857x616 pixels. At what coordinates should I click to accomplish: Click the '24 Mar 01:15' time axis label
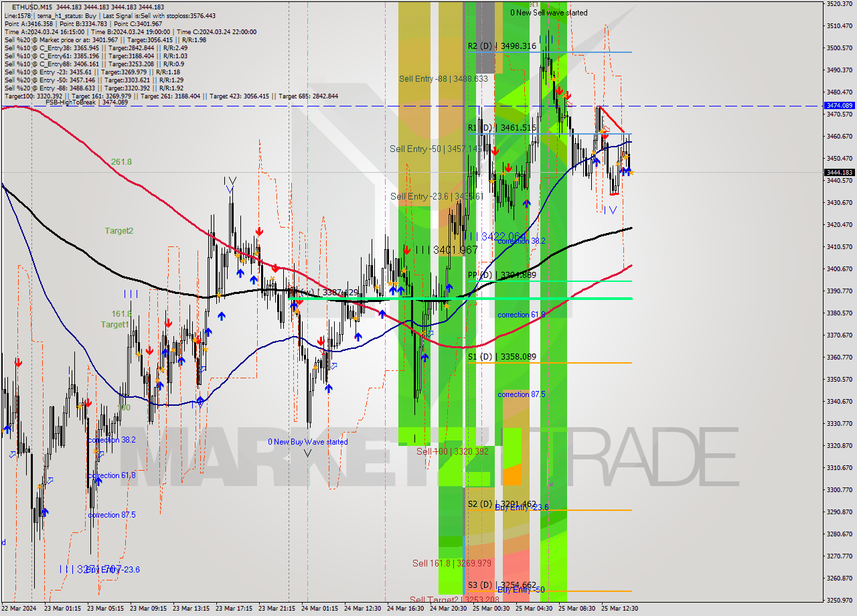coord(319,609)
